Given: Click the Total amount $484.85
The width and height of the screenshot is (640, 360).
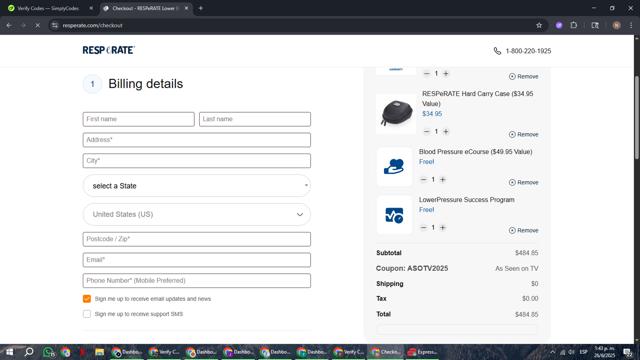Looking at the screenshot, I should [527, 314].
